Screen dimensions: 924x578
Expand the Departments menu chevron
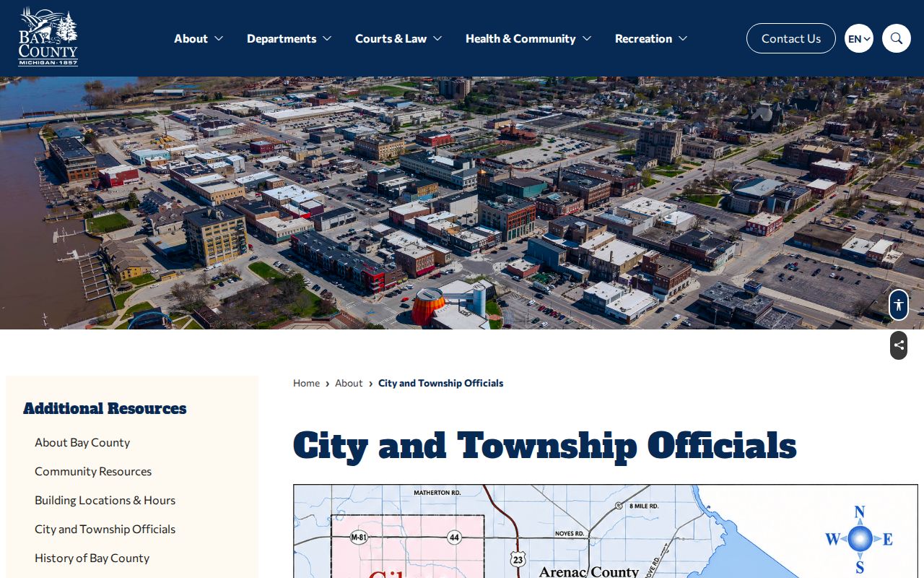(327, 38)
